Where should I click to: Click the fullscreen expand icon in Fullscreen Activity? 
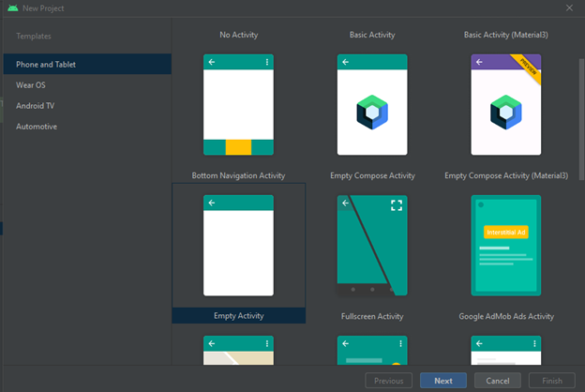[x=397, y=205]
